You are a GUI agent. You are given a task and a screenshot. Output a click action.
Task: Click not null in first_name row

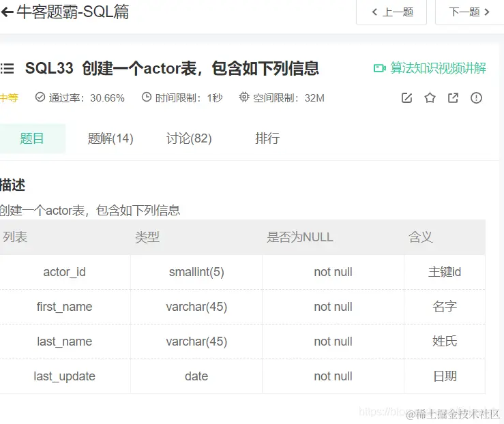(333, 307)
